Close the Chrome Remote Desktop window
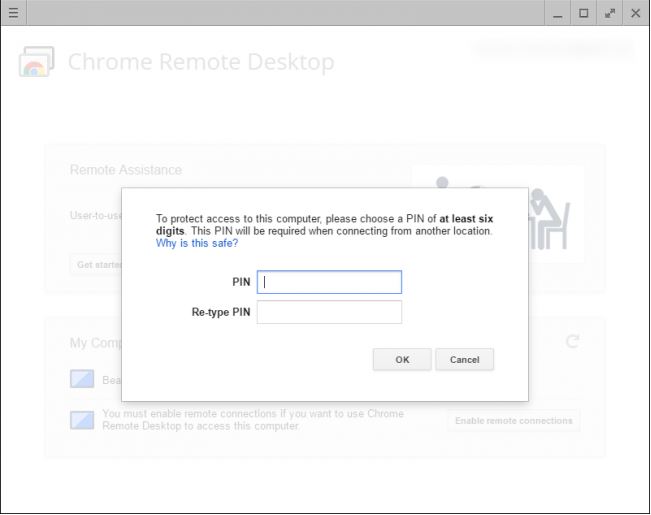The width and height of the screenshot is (651, 515). pos(636,13)
